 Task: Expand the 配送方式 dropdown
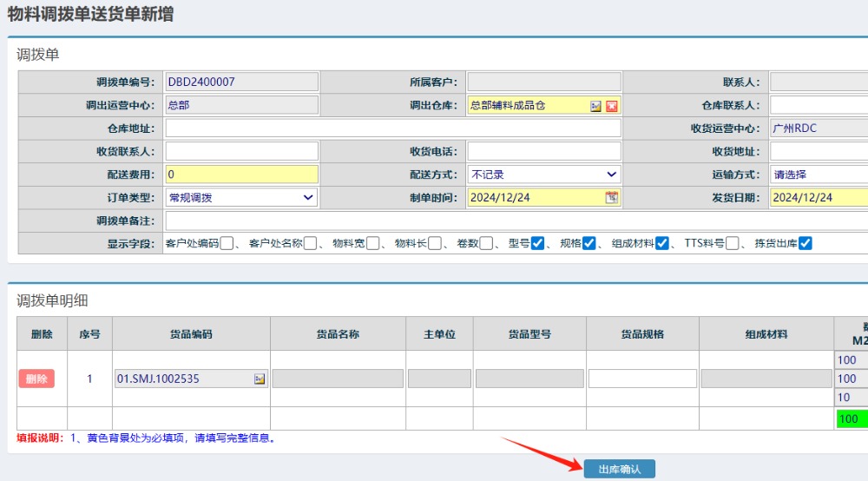[543, 175]
